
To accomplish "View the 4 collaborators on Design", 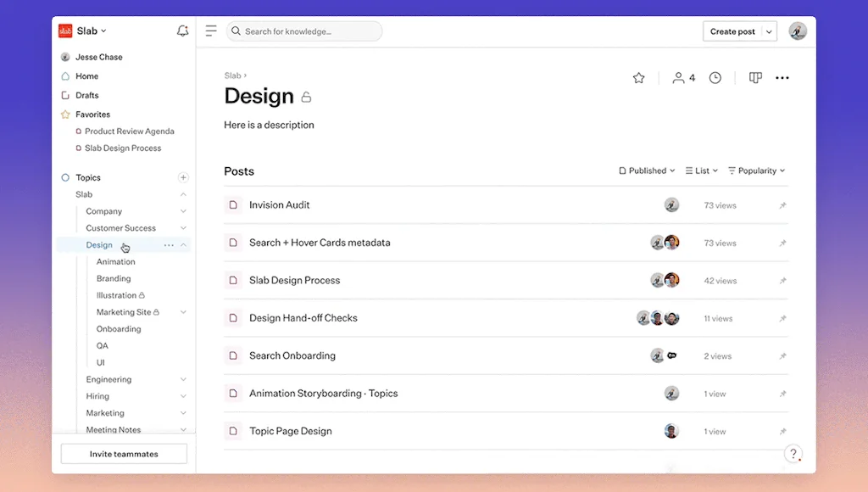I will click(x=682, y=77).
